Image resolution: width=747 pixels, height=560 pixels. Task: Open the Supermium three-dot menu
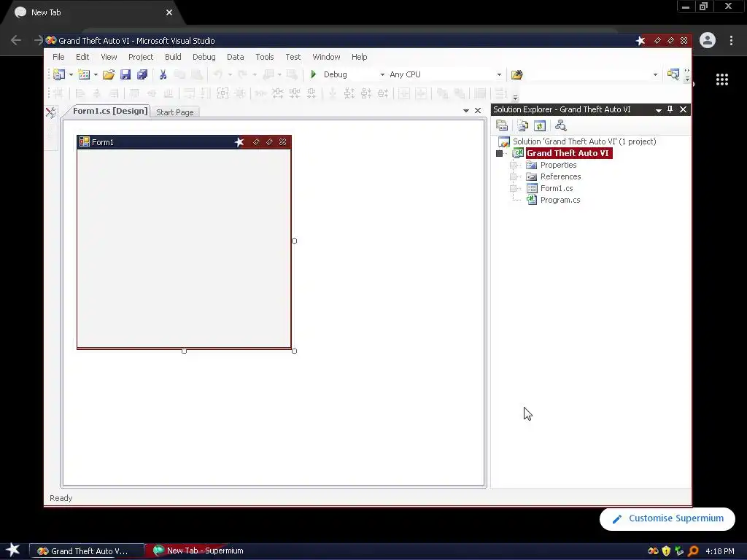pyautogui.click(x=731, y=40)
